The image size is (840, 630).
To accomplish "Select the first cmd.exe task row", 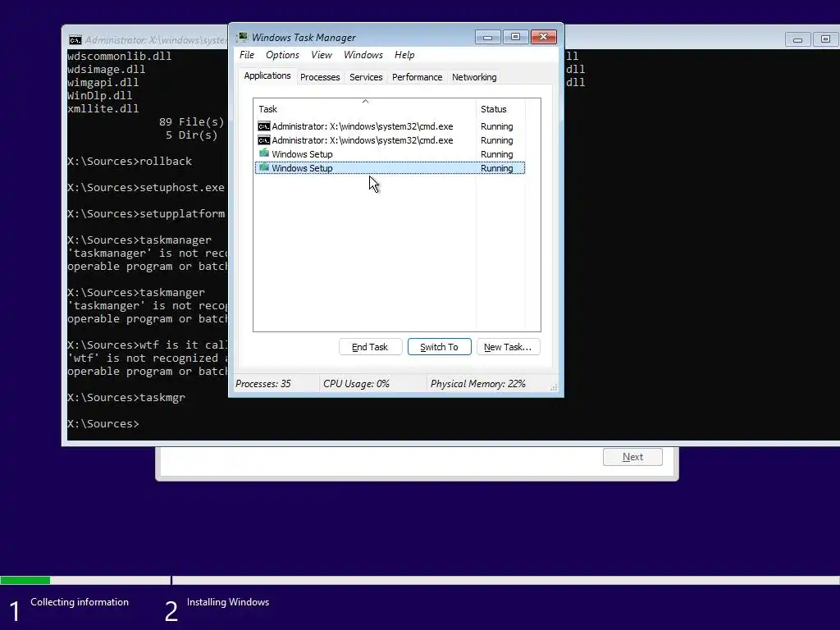I will tap(390, 126).
